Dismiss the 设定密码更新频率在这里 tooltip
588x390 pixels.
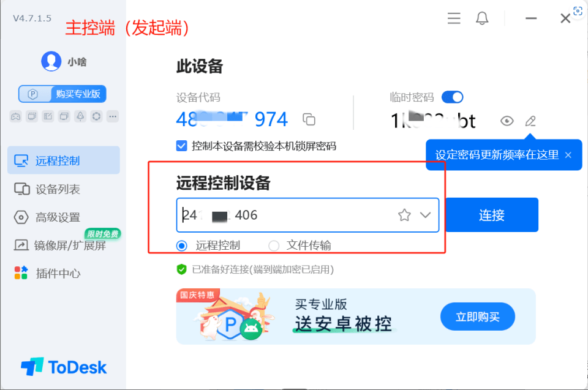click(568, 155)
